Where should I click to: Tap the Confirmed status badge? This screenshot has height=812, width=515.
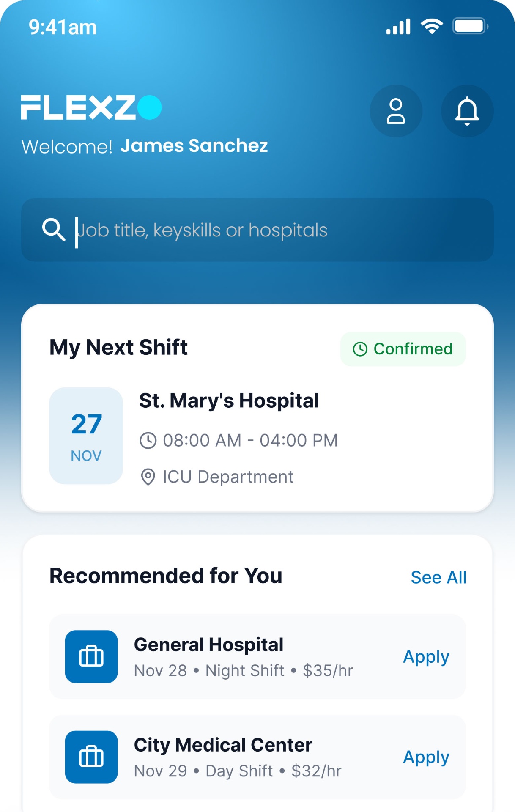coord(403,349)
